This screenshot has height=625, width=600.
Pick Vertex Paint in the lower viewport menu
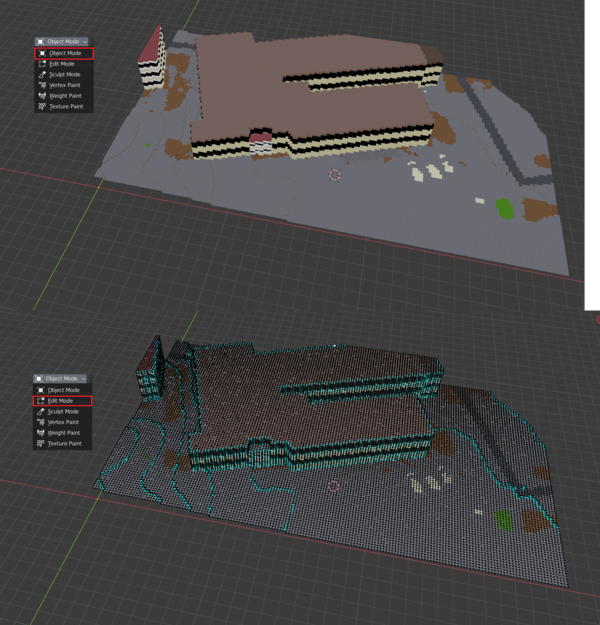[x=63, y=422]
